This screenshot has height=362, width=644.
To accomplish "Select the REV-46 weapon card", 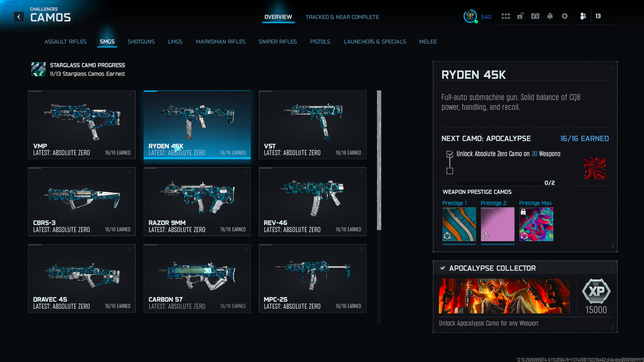I will point(313,201).
